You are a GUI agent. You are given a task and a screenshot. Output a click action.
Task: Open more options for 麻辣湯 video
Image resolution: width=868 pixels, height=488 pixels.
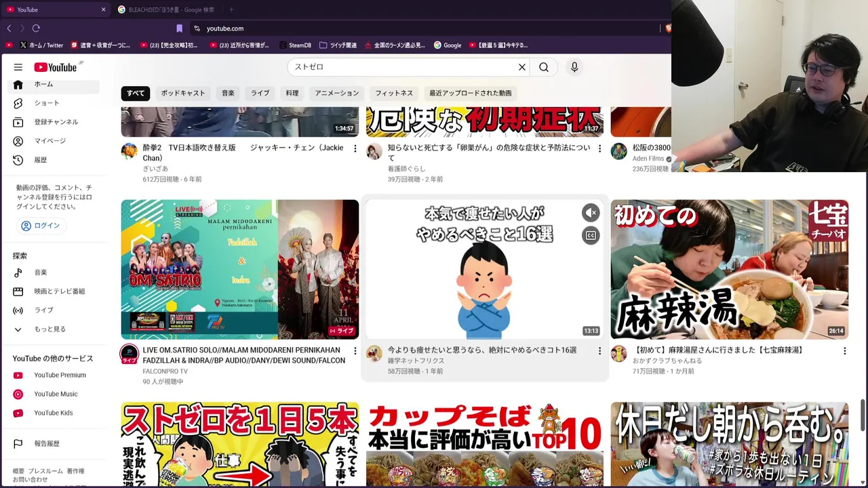(844, 351)
